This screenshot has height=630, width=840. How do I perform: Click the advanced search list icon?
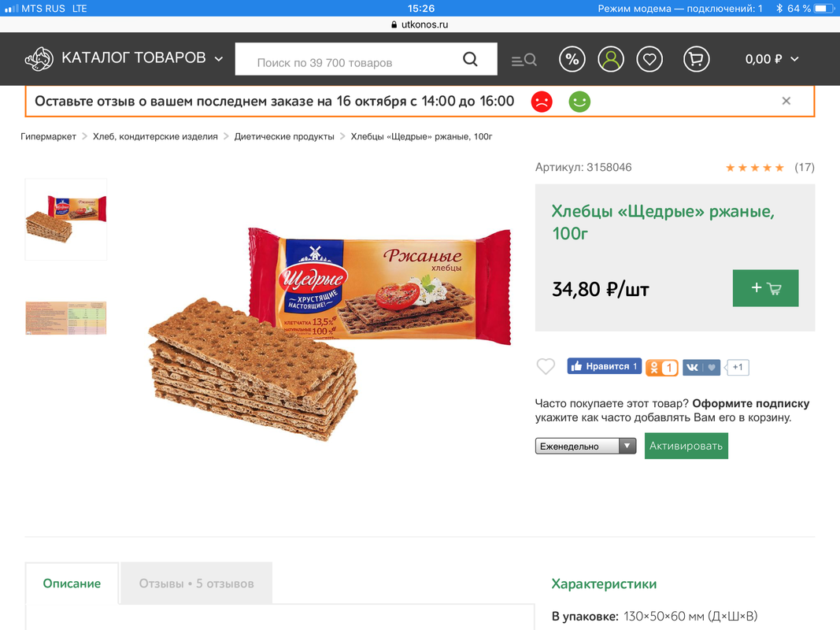point(524,60)
